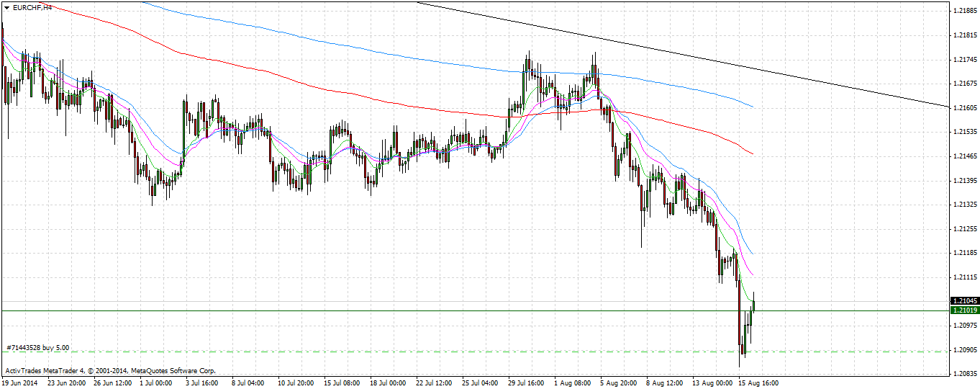980x389 pixels.
Task: Click the 23 Jun 20:00 time label
Action: tap(66, 383)
